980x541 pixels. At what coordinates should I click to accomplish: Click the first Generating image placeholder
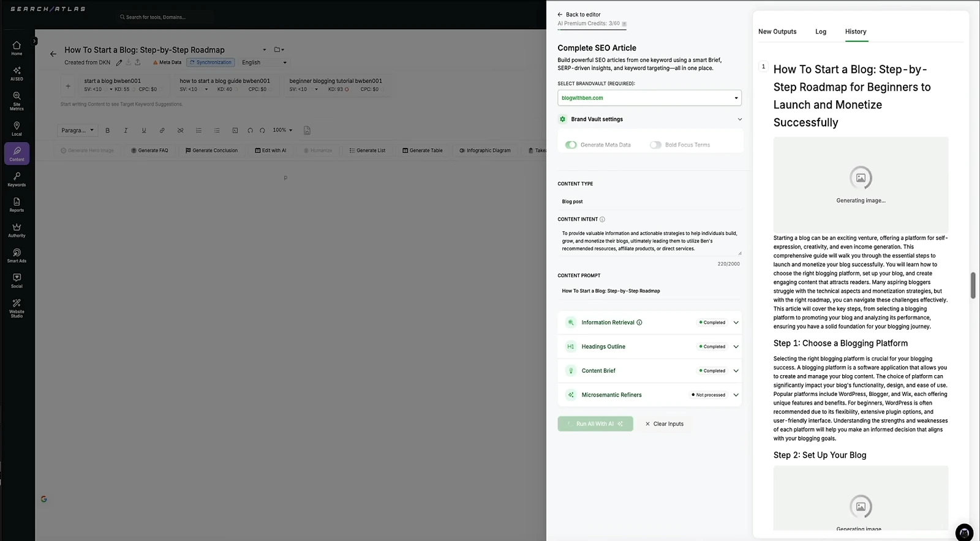point(861,185)
